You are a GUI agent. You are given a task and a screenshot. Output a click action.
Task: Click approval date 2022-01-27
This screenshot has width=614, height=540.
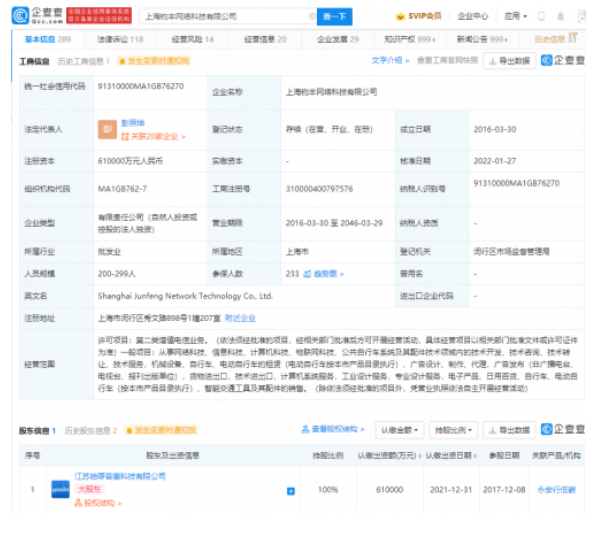(x=495, y=161)
